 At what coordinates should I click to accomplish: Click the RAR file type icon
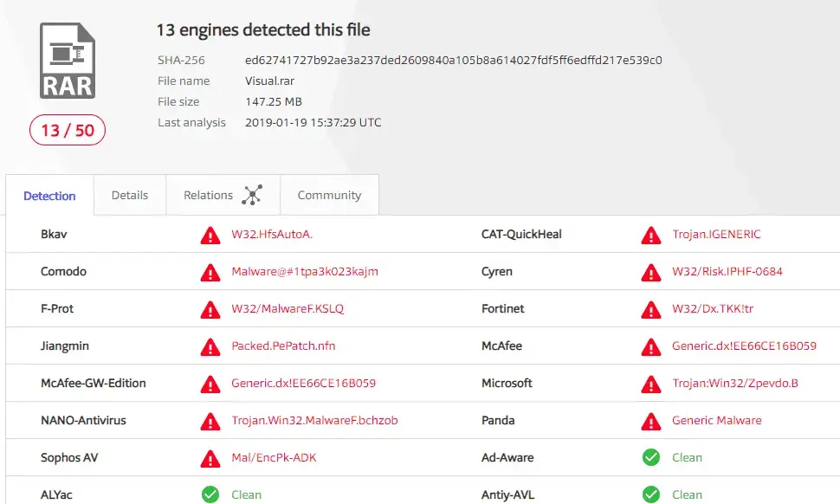[x=67, y=61]
